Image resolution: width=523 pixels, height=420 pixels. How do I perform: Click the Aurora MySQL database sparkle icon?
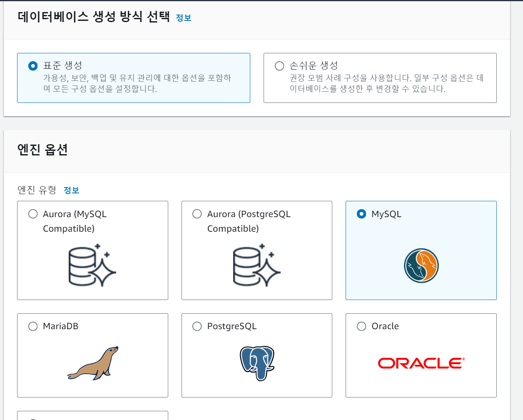(92, 265)
